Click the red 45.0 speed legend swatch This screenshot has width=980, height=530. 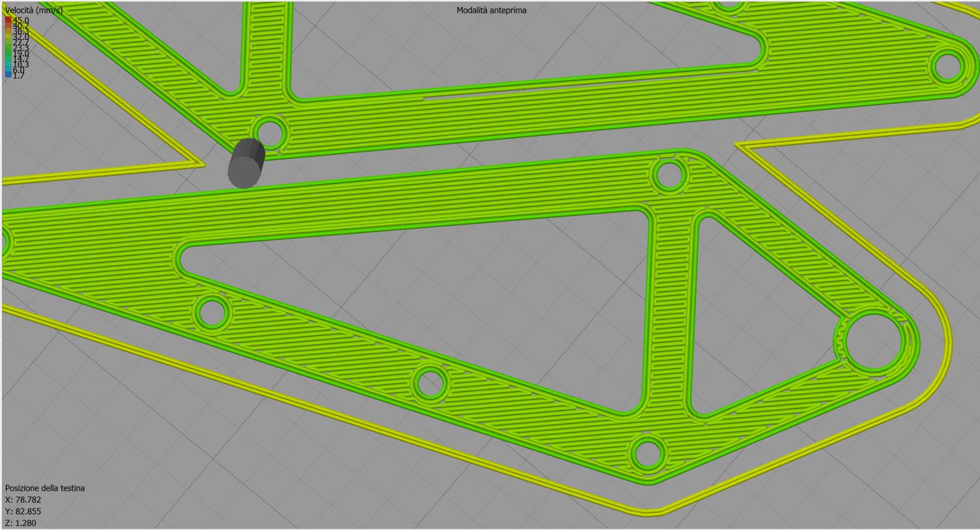(x=8, y=20)
